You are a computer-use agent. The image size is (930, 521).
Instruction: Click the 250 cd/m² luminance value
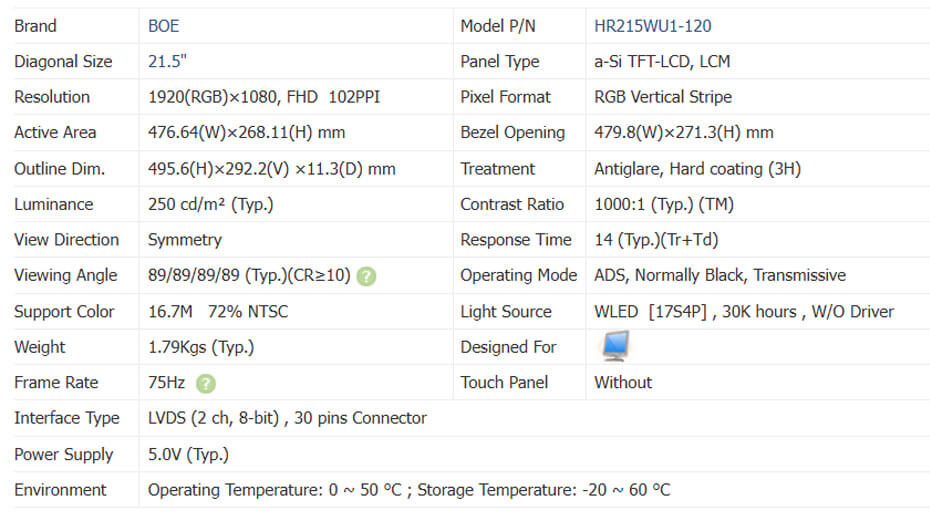(x=211, y=204)
